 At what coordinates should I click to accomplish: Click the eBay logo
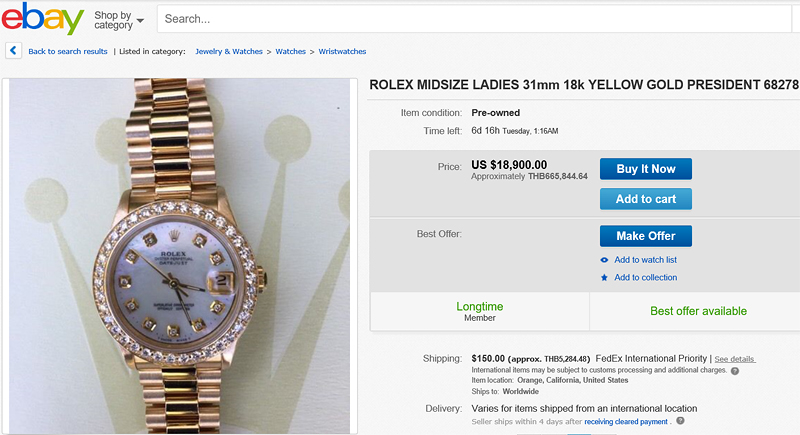coord(42,19)
